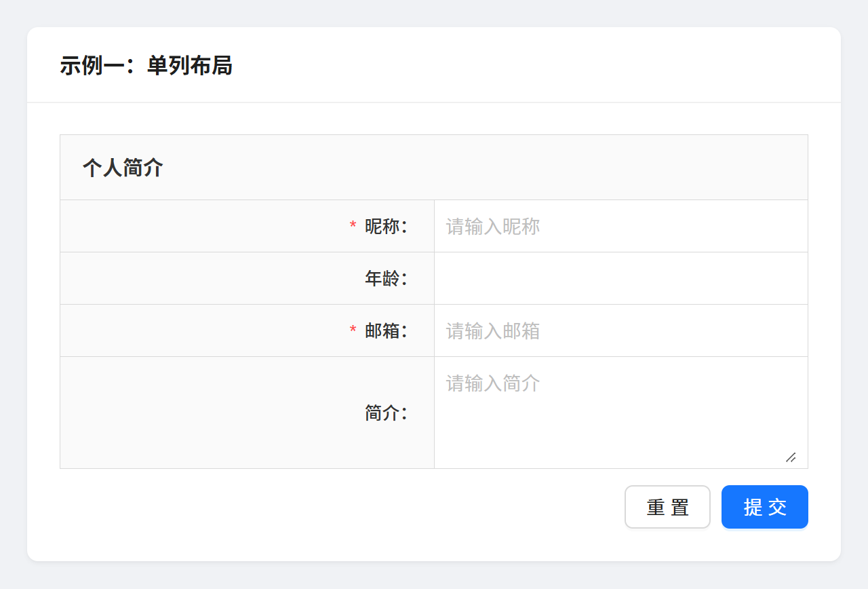The height and width of the screenshot is (589, 868).
Task: Submit the form with 提交 button
Action: (x=764, y=507)
